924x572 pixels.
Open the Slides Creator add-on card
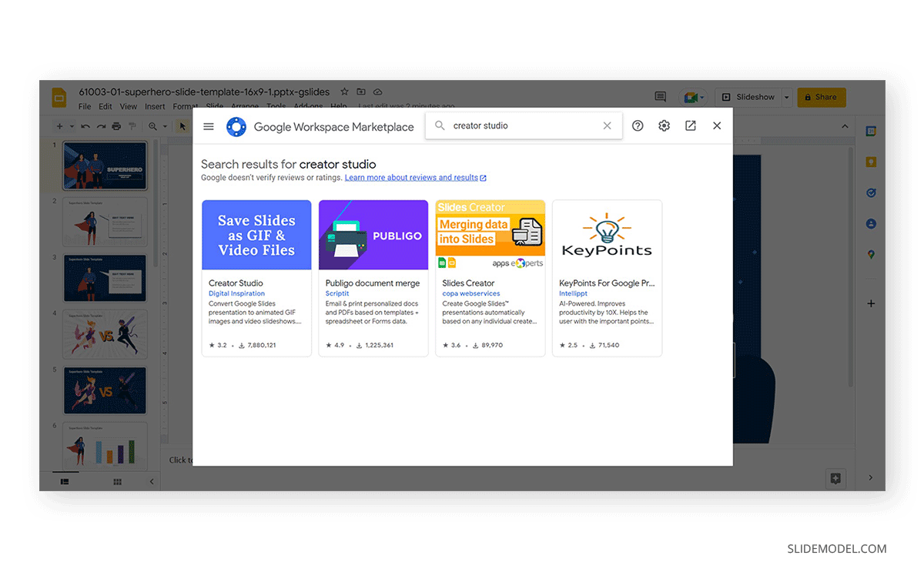tap(490, 278)
